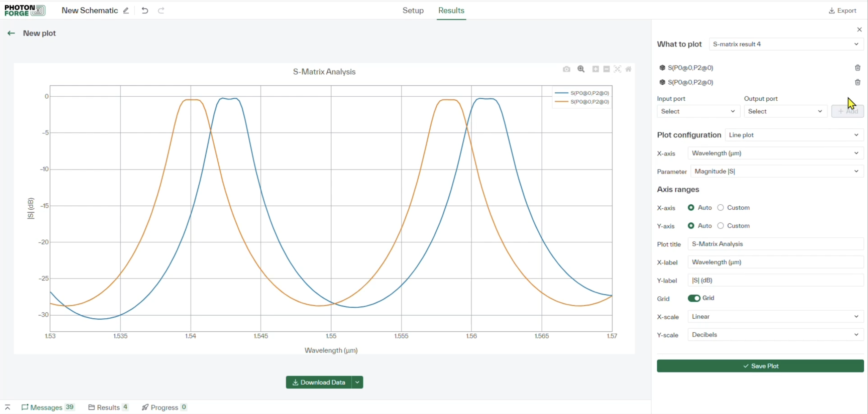Click the Save Plot button
Screen dimensions: 868x414
pos(760,366)
